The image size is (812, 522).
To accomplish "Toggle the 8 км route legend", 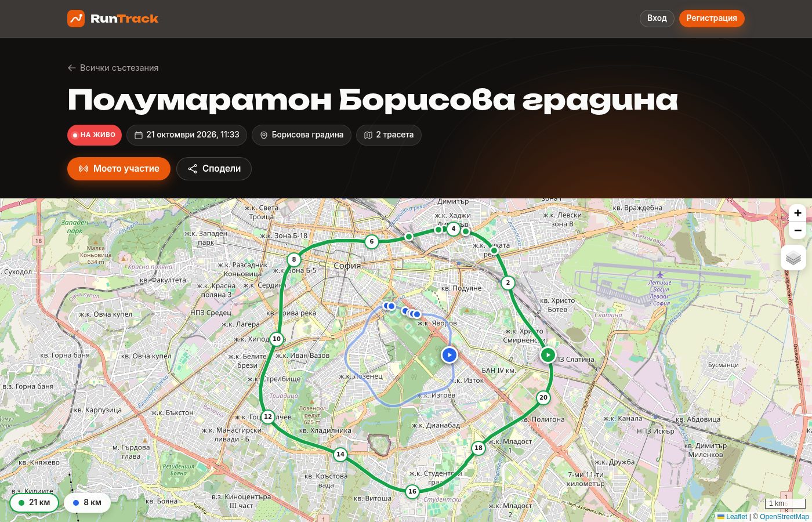I will (x=87, y=502).
